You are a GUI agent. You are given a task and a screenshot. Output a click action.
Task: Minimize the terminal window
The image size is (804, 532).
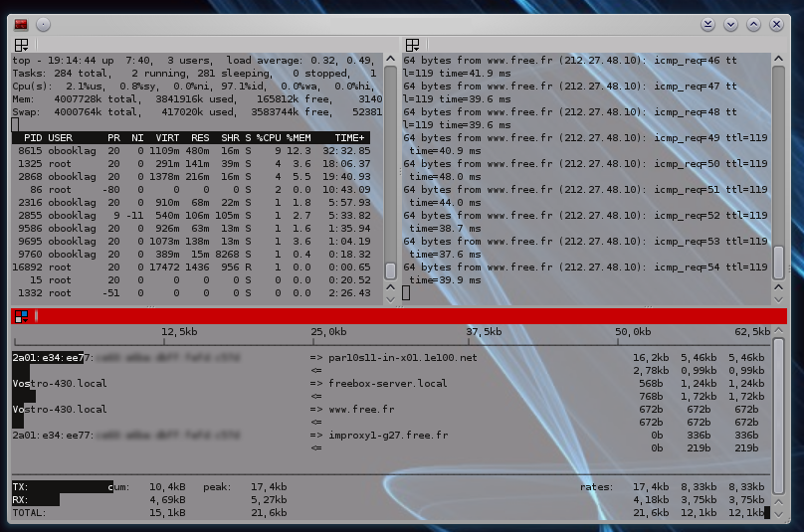click(x=731, y=23)
